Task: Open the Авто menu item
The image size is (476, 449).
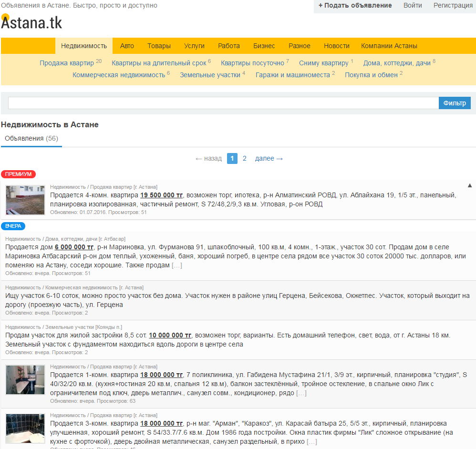Action: [x=127, y=46]
